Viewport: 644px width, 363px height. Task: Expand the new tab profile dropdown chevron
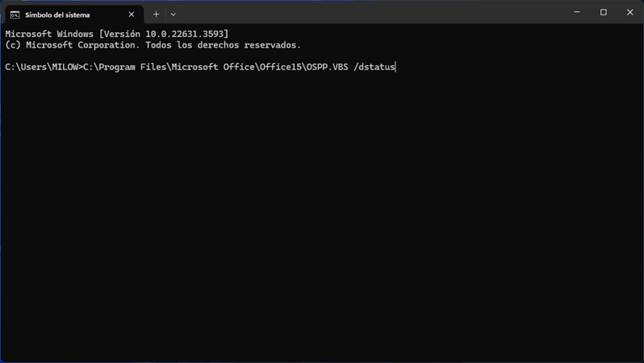pyautogui.click(x=174, y=15)
